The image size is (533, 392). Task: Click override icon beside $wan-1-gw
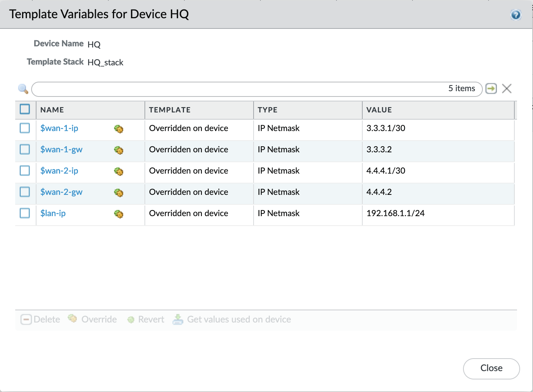119,150
